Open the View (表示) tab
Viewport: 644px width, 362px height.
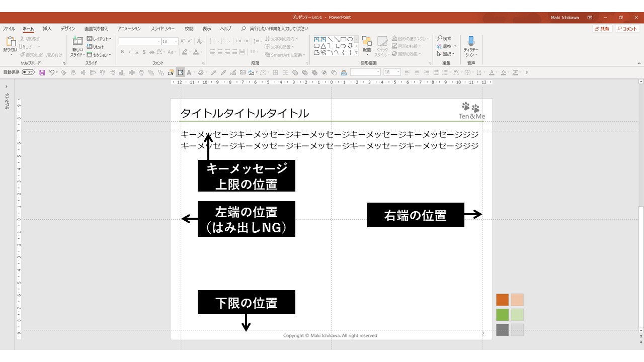pyautogui.click(x=207, y=29)
